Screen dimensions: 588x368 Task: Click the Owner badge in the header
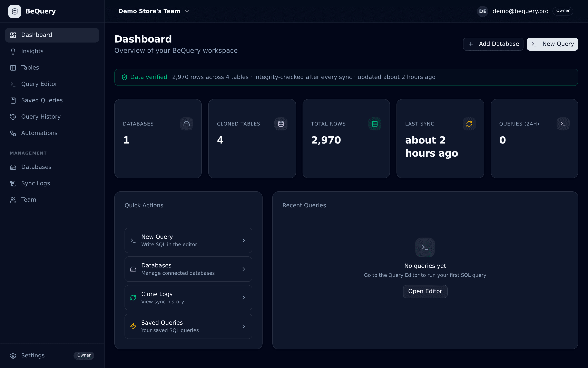click(x=563, y=11)
